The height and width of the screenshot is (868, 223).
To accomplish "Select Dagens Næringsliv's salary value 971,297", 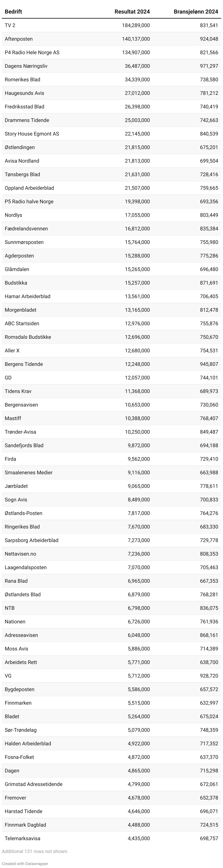I will click(x=209, y=66).
